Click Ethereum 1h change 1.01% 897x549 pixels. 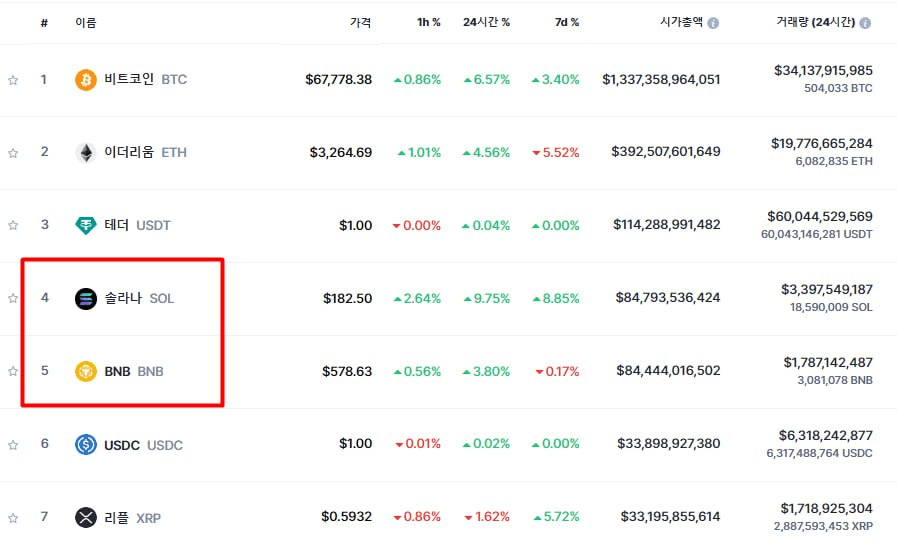click(419, 153)
